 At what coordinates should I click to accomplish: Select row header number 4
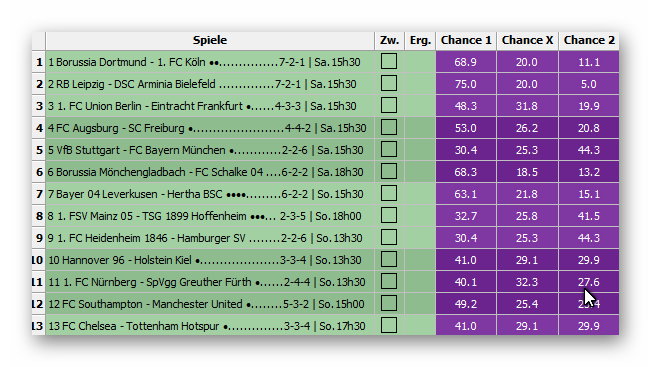point(39,128)
